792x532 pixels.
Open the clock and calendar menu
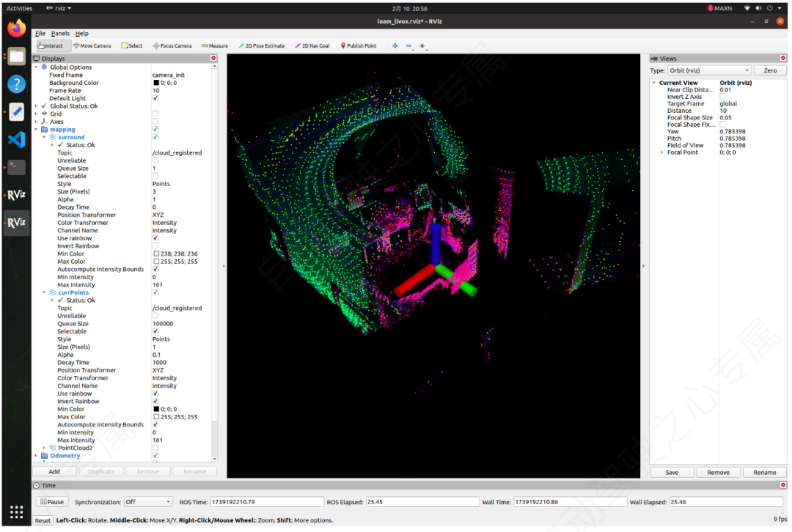coord(410,9)
